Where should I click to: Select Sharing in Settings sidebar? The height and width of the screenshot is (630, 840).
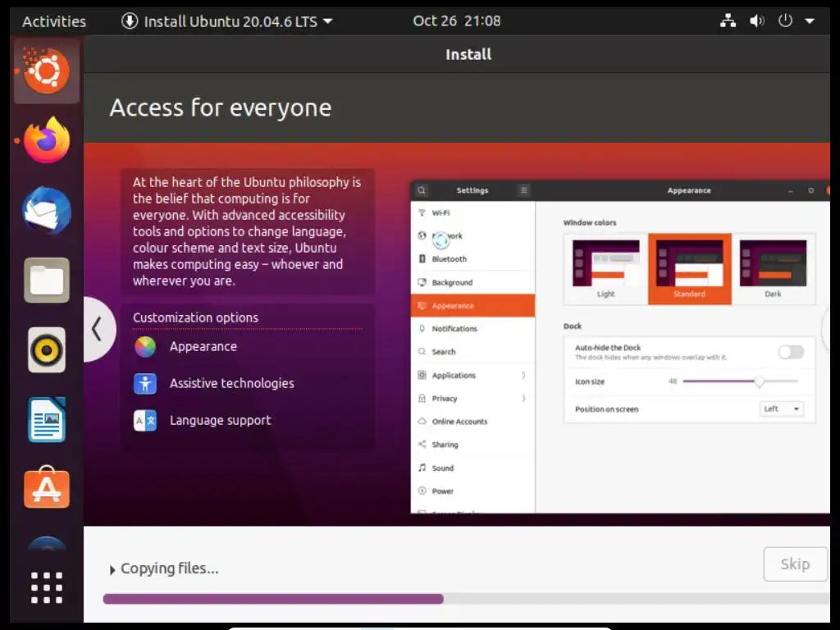click(x=473, y=444)
